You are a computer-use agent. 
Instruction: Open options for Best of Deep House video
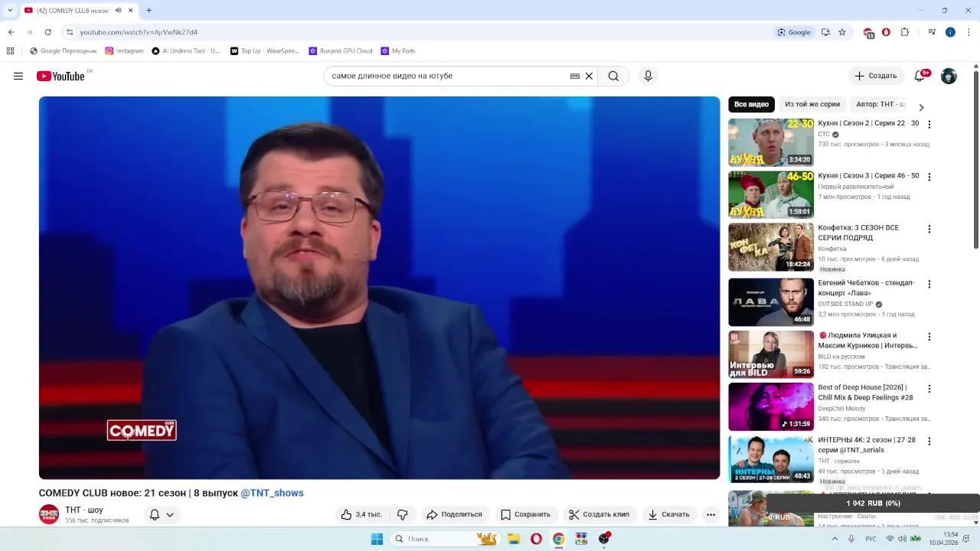click(x=929, y=389)
